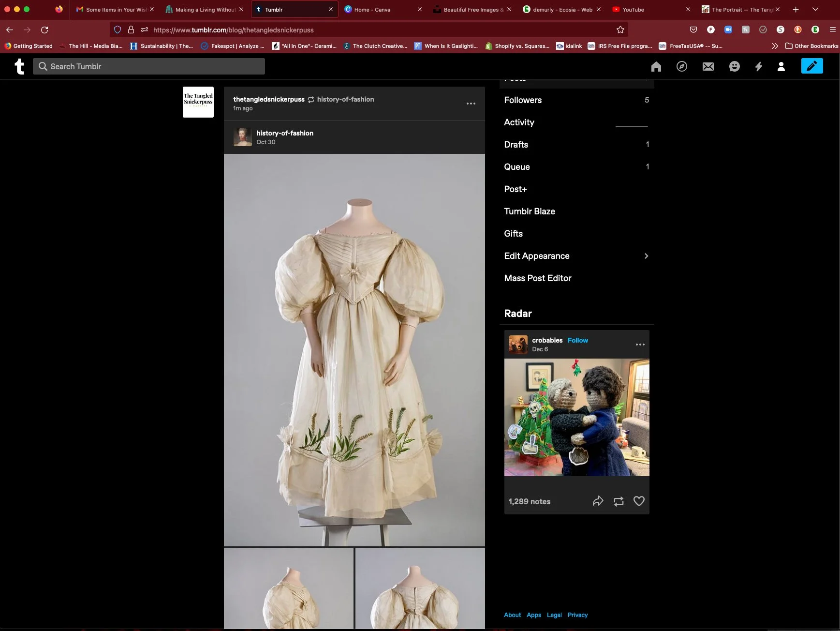Open About footer link
840x631 pixels.
pos(512,615)
